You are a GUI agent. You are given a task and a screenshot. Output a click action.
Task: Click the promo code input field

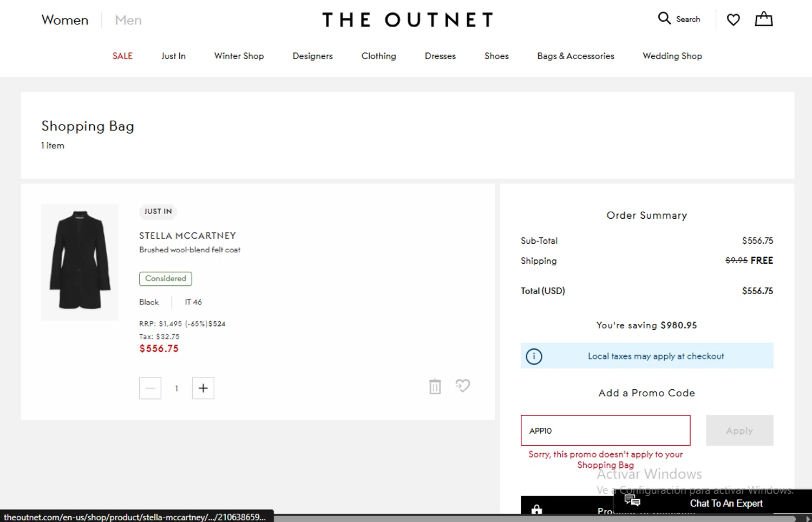pyautogui.click(x=605, y=430)
